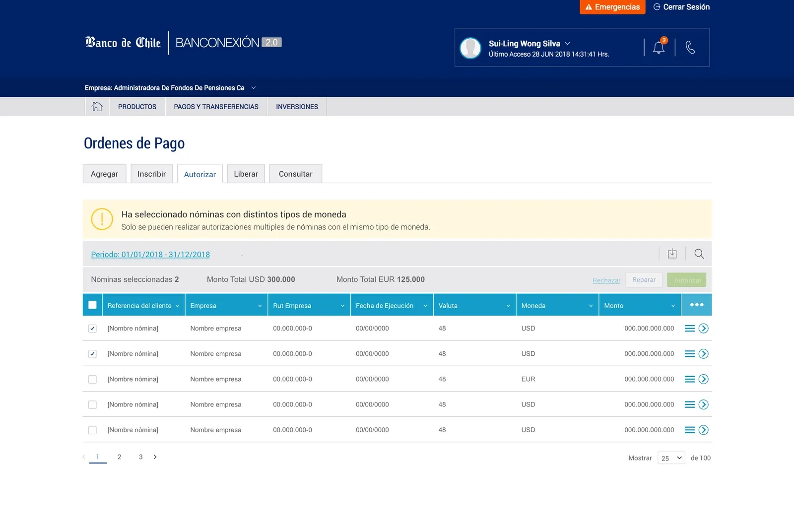Toggle the select-all header checkbox

tap(92, 305)
